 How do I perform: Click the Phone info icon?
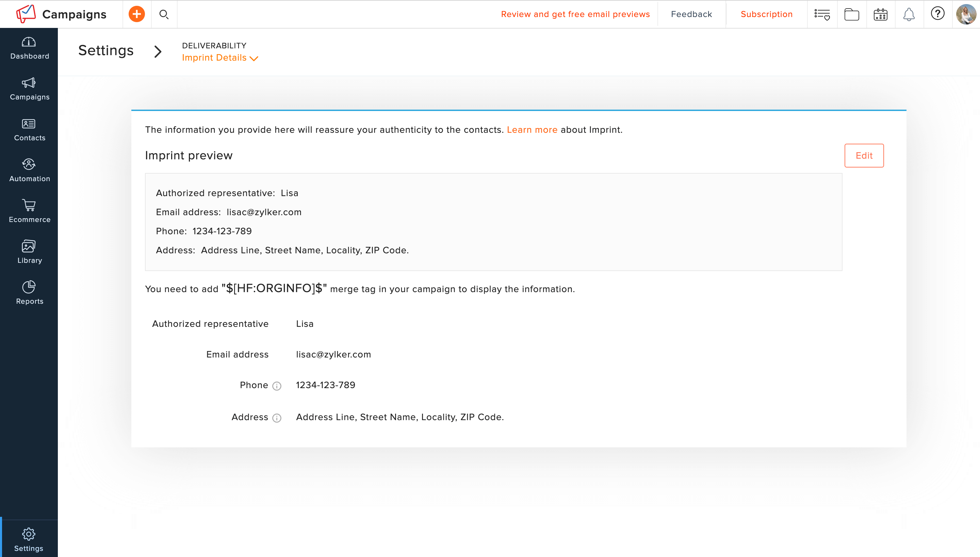[277, 386]
